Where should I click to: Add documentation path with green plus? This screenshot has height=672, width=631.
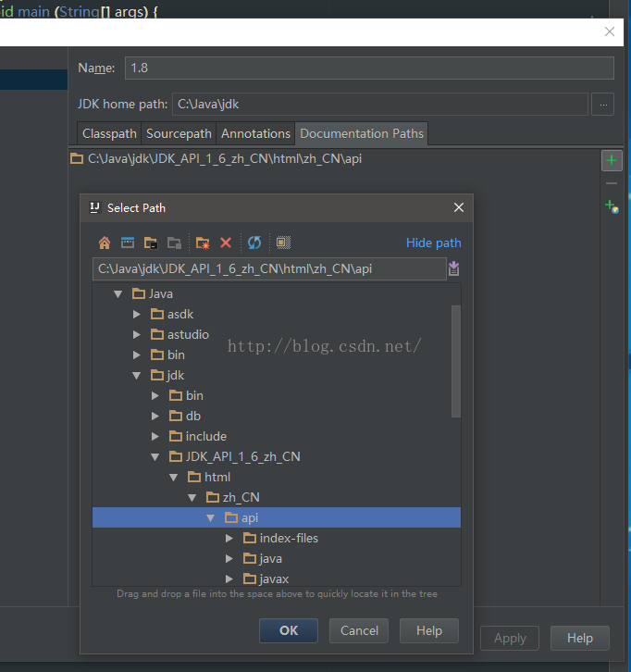612,161
